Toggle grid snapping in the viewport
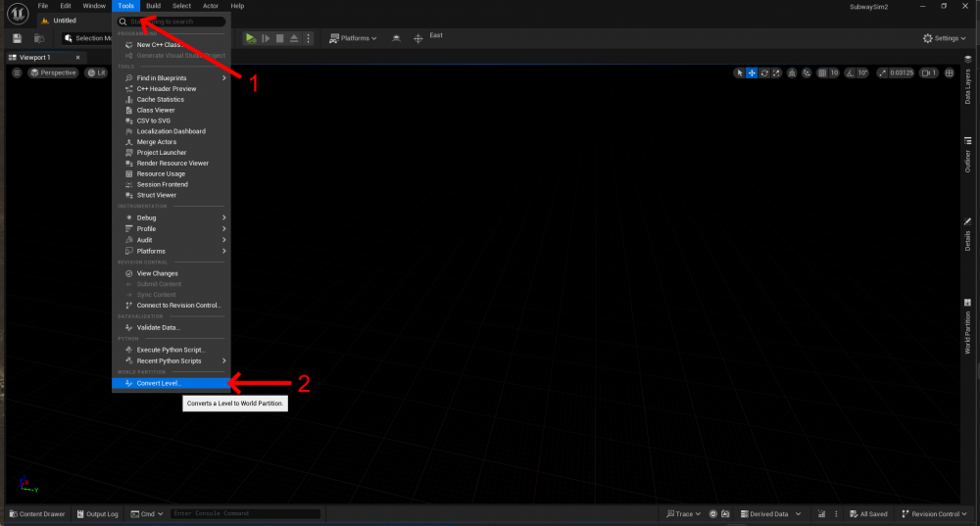Image resolution: width=980 pixels, height=526 pixels. click(x=821, y=72)
